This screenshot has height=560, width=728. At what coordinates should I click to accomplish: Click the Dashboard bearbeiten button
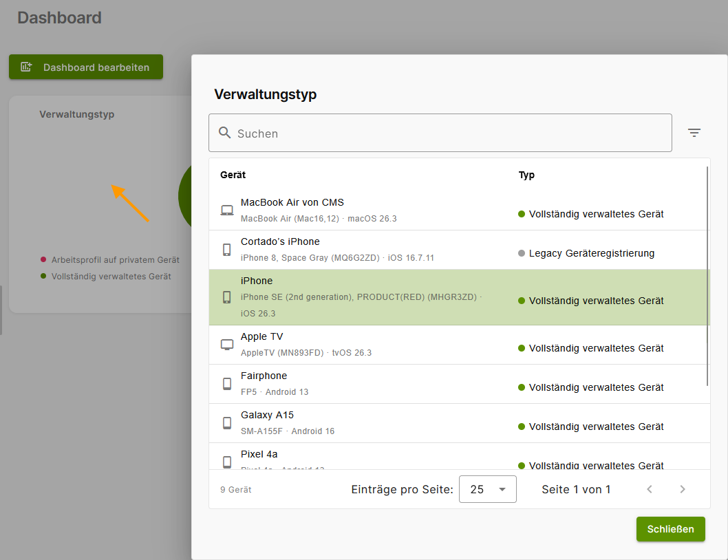pos(85,67)
